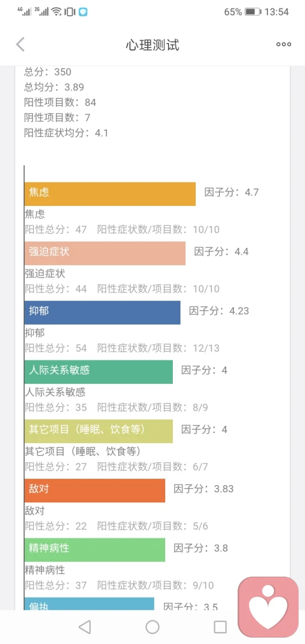Image resolution: width=305 pixels, height=644 pixels.
Task: Tap the 总分: 350 text
Action: coord(48,72)
